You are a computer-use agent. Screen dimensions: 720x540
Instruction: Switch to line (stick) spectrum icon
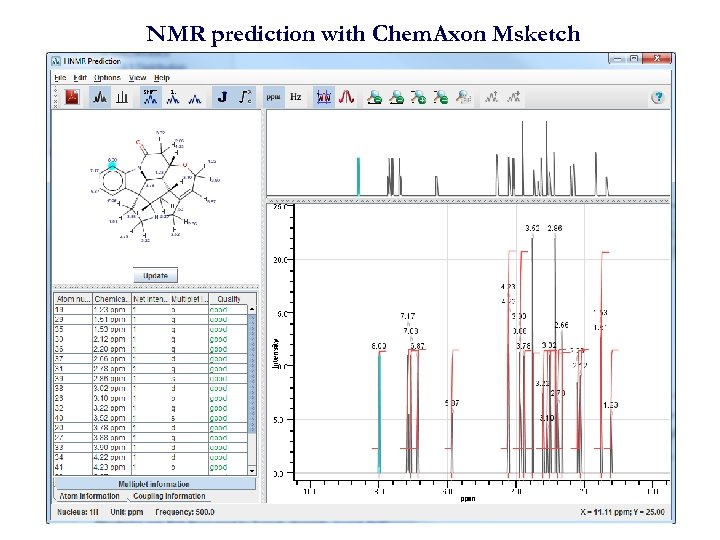coord(122,97)
